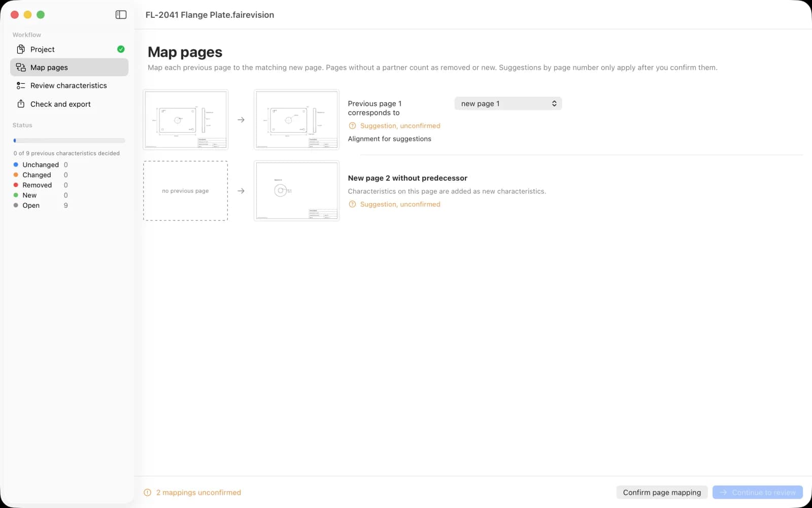
Task: Click arrow next to no previous page box
Action: click(x=241, y=191)
